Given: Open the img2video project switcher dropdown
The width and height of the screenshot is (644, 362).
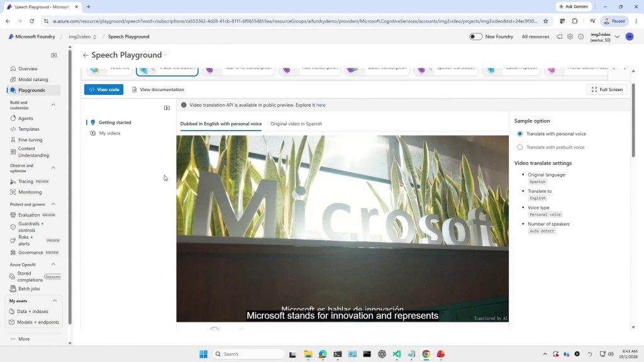Looking at the screenshot, I should coord(82,36).
